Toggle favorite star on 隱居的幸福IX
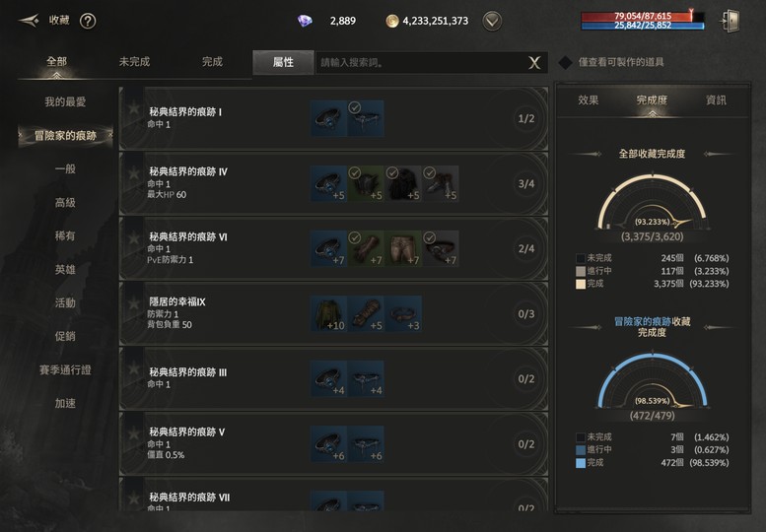 tap(133, 302)
